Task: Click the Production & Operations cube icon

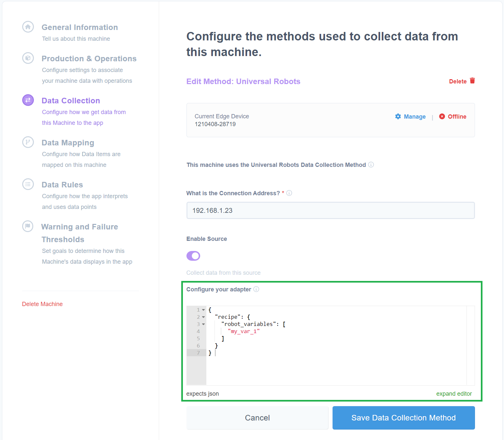Action: [28, 58]
